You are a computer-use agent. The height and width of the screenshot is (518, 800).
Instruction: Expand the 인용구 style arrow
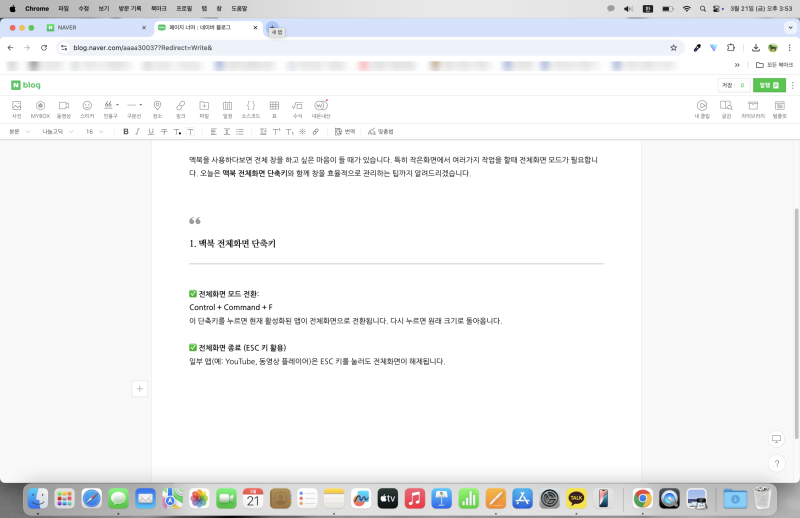click(117, 105)
